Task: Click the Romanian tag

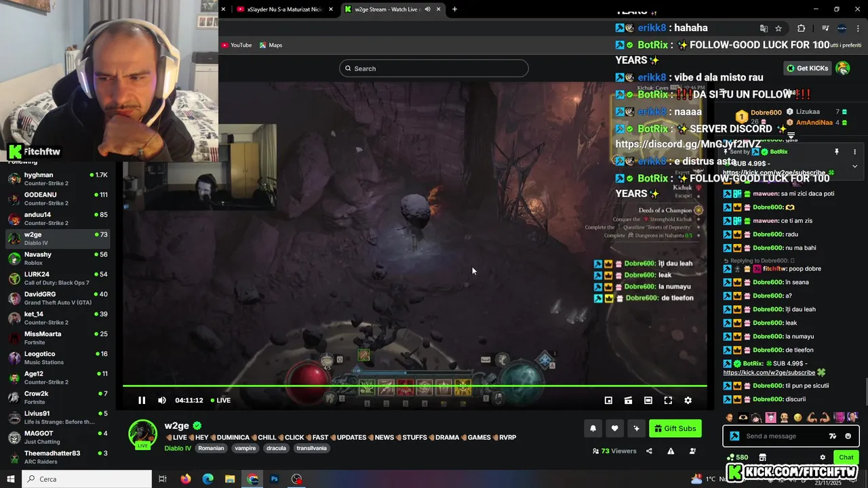Action: 211,448
